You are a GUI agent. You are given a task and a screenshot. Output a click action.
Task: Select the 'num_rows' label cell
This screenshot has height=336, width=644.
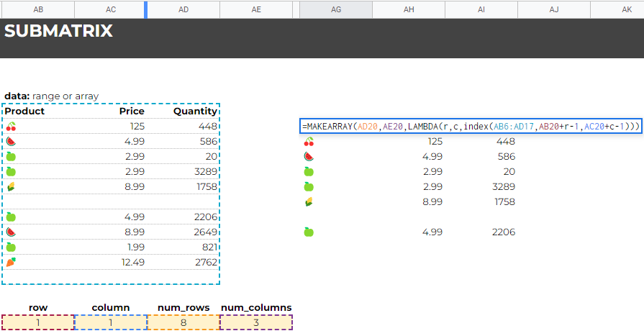point(183,308)
